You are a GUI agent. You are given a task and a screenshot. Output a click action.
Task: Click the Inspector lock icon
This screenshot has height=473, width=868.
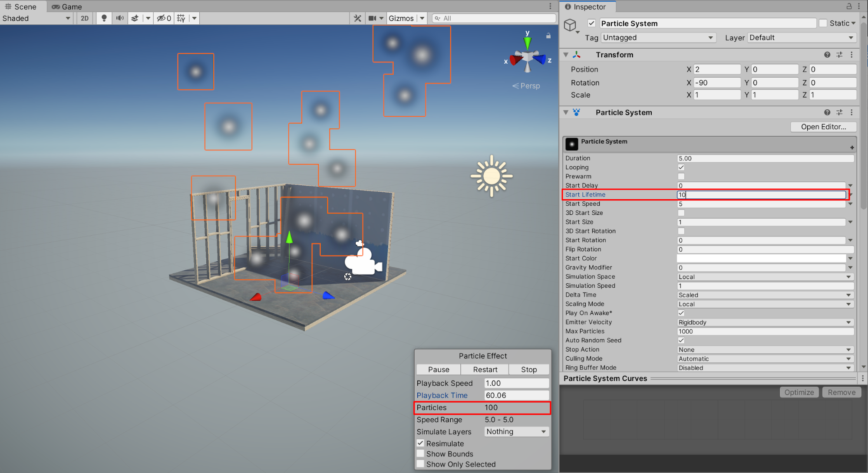click(x=849, y=7)
